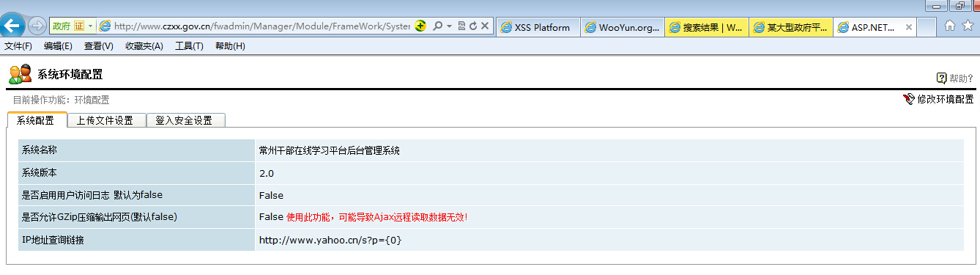Click the 修改环境配置 link
The image size is (980, 275).
(x=946, y=99)
